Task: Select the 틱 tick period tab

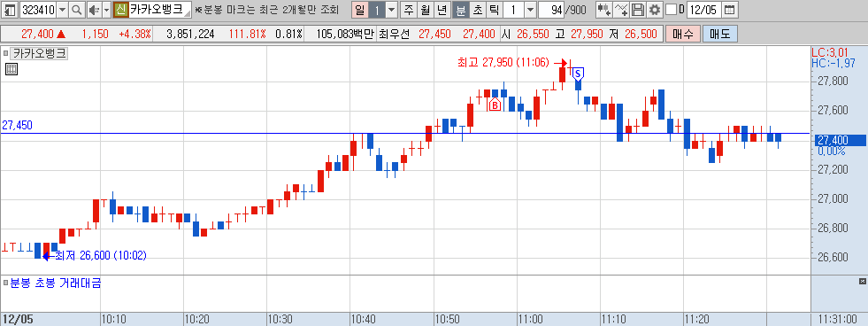Action: pyautogui.click(x=494, y=10)
